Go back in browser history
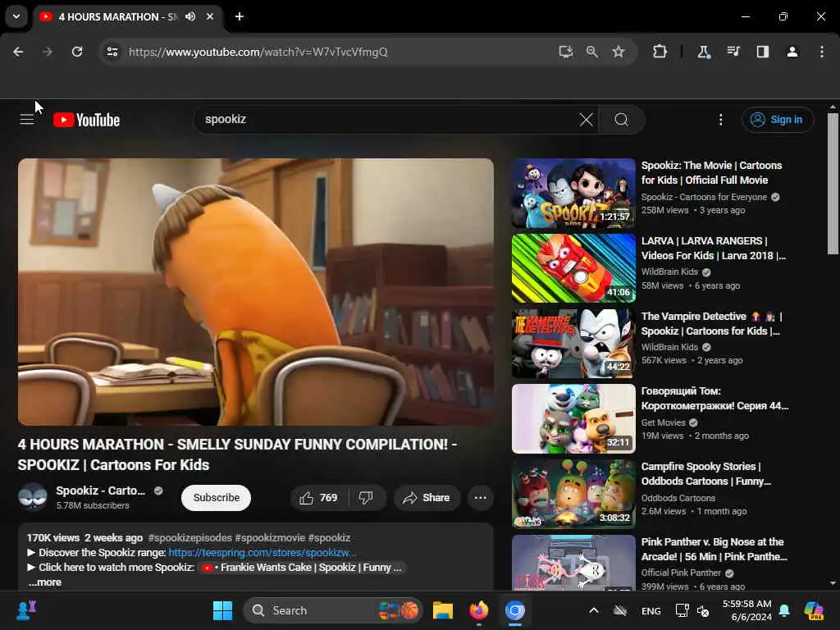The height and width of the screenshot is (630, 840). (18, 52)
